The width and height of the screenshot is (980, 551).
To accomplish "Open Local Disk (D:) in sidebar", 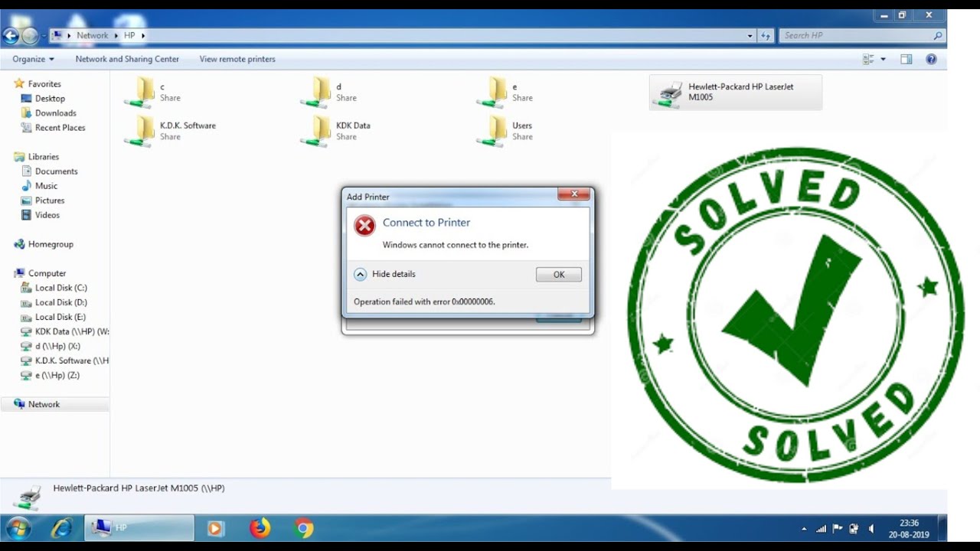I will pos(60,302).
